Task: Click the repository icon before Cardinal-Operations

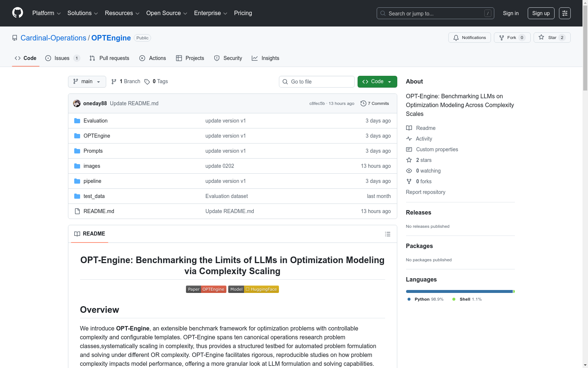Action: (x=15, y=38)
